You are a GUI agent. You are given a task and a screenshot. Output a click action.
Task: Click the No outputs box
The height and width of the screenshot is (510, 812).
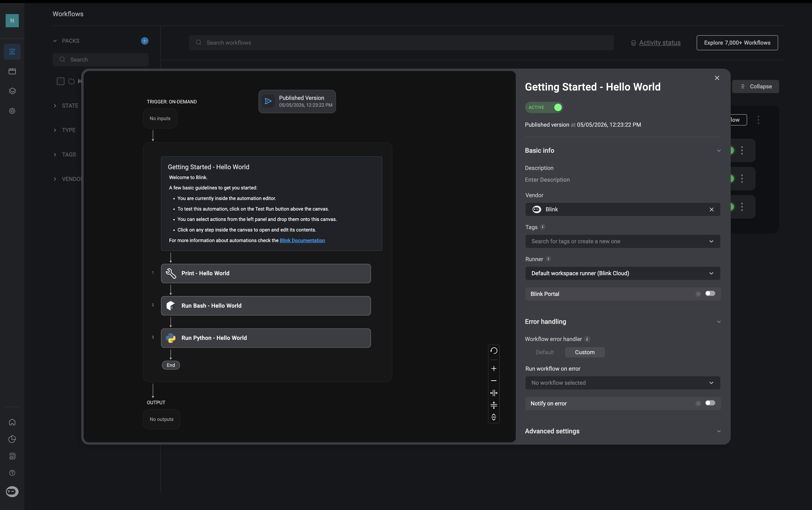pyautogui.click(x=161, y=419)
